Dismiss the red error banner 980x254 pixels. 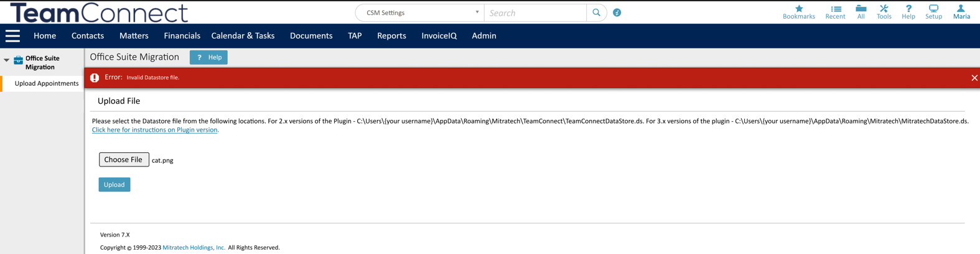(974, 78)
